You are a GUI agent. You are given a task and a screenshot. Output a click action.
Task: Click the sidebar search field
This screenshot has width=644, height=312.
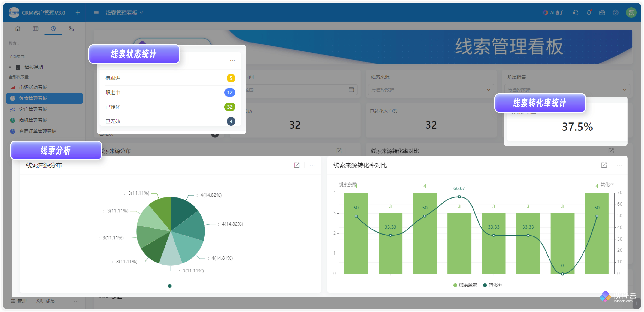click(44, 44)
